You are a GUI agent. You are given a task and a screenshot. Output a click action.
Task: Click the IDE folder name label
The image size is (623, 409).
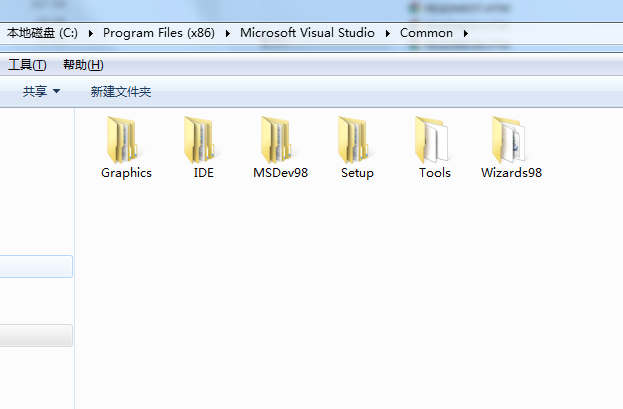(203, 173)
